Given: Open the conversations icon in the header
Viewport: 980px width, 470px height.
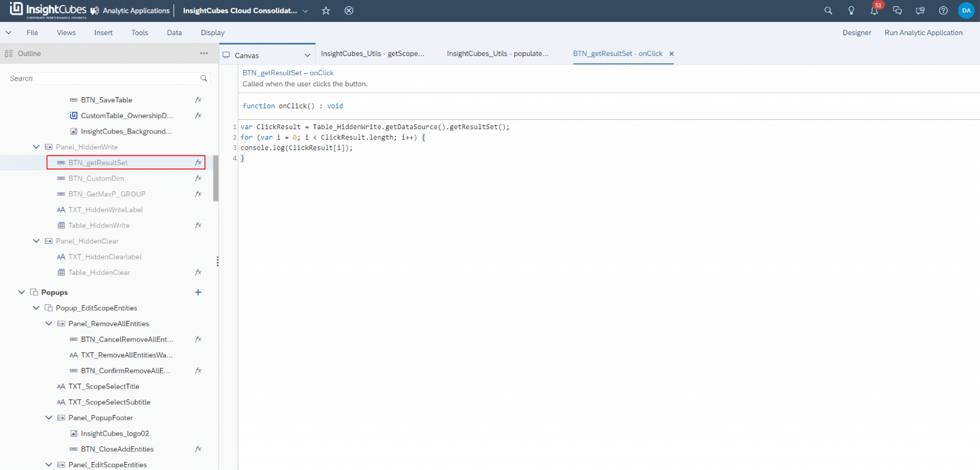Looking at the screenshot, I should click(897, 10).
